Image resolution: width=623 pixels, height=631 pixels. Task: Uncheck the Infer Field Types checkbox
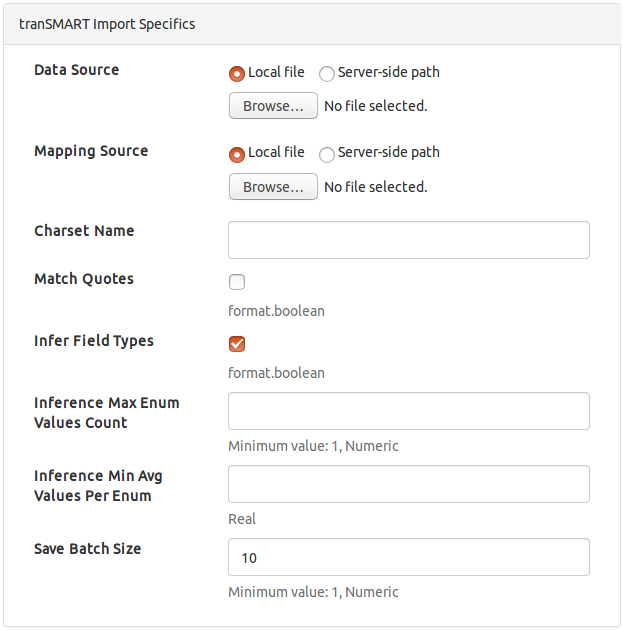237,344
